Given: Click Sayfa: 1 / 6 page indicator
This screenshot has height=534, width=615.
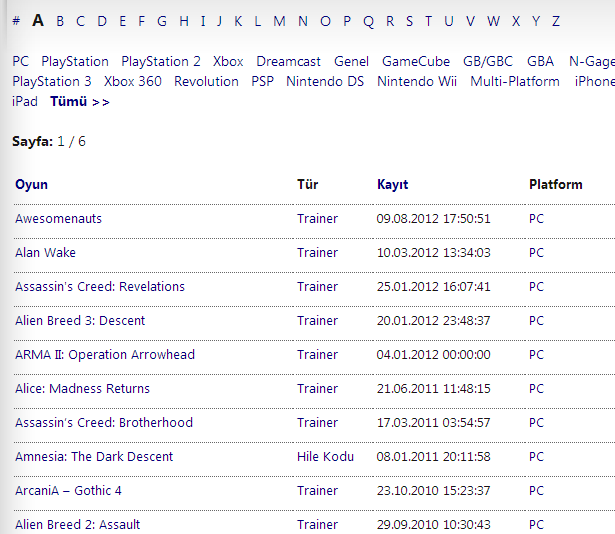Looking at the screenshot, I should coord(49,141).
